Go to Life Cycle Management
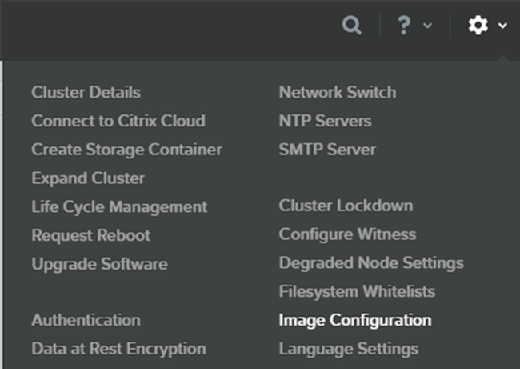Viewport: 520px width, 369px height. pyautogui.click(x=119, y=207)
